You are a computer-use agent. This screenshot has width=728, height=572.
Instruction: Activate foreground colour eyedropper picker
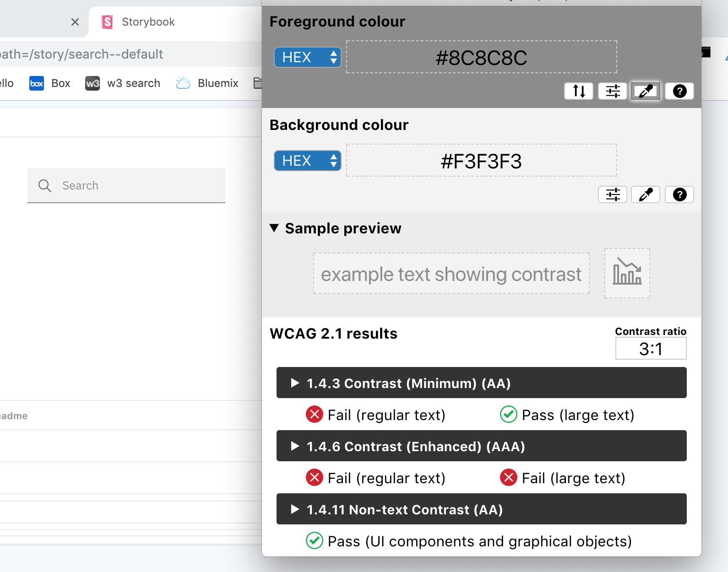(646, 91)
